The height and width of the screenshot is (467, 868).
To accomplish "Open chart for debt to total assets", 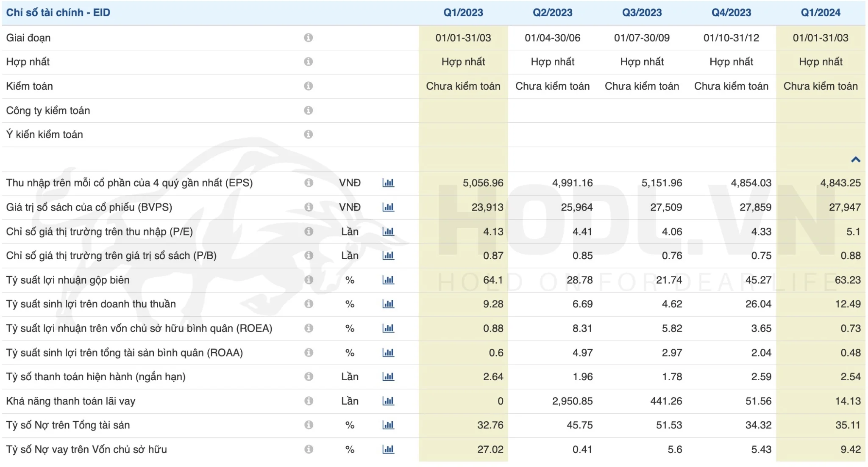I will (x=388, y=425).
